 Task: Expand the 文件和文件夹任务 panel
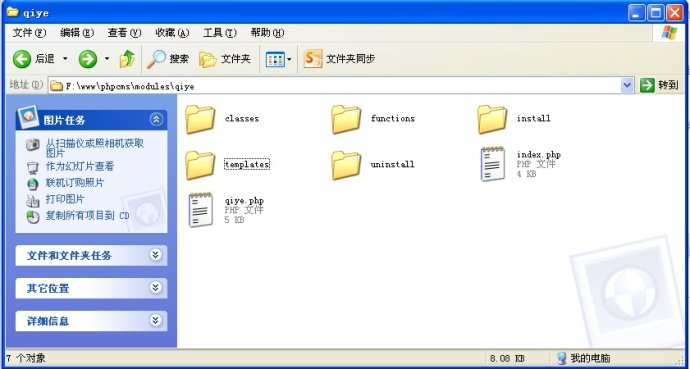(x=155, y=255)
